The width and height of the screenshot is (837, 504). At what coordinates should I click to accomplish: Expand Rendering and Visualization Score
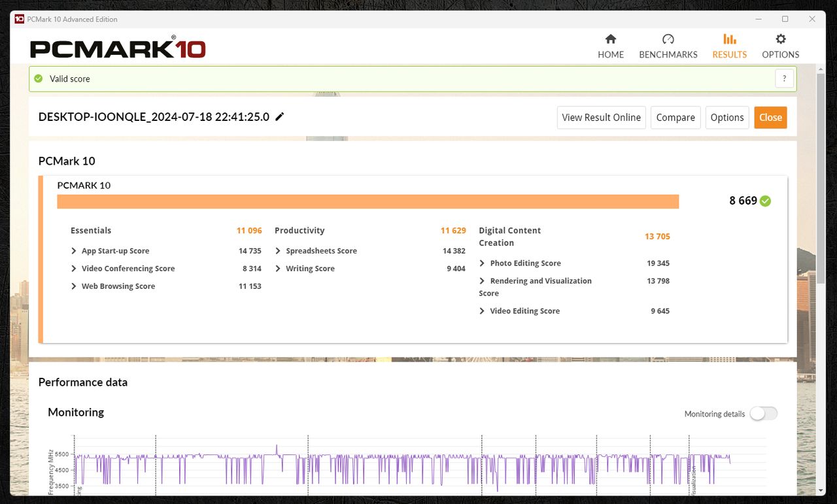coord(483,281)
